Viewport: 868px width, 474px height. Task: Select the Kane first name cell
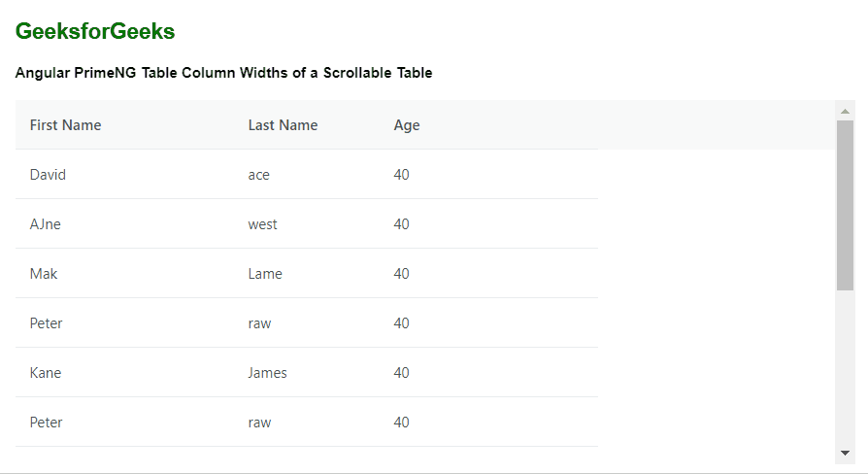pyautogui.click(x=124, y=373)
